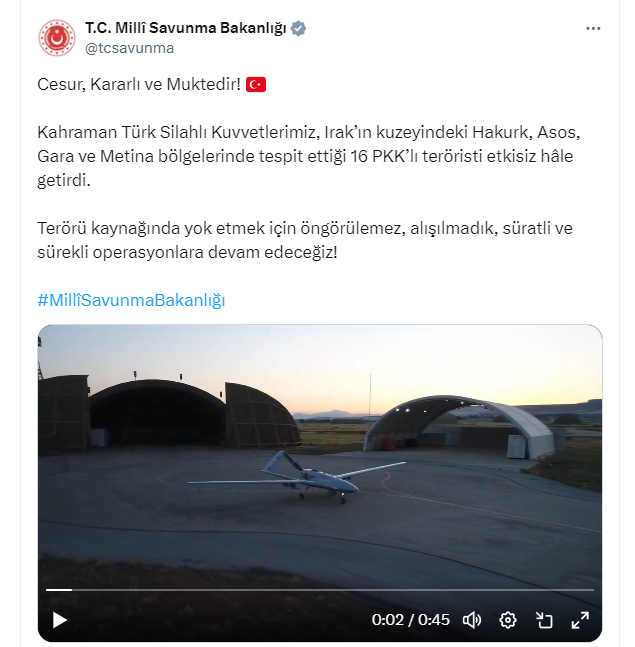Open video settings gear icon
The image size is (635, 647).
tap(508, 620)
